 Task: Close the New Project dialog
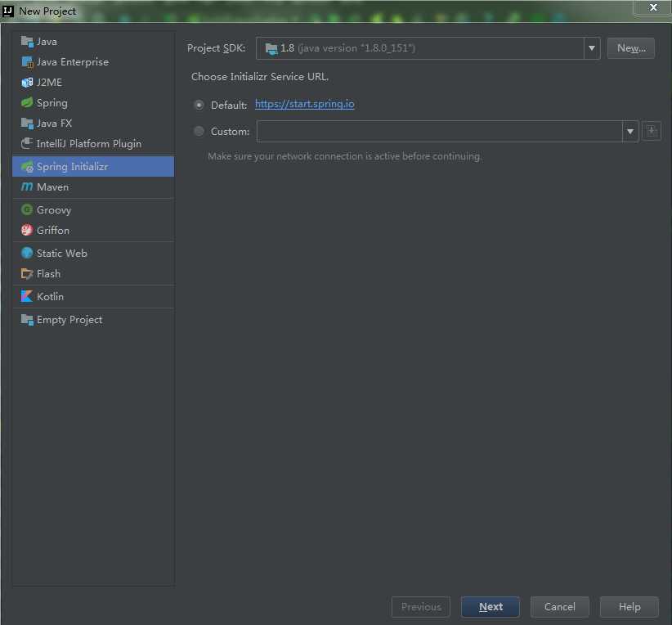[x=652, y=7]
